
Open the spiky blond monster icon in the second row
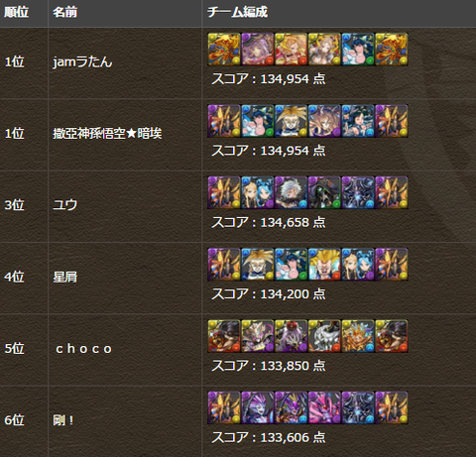pos(291,121)
